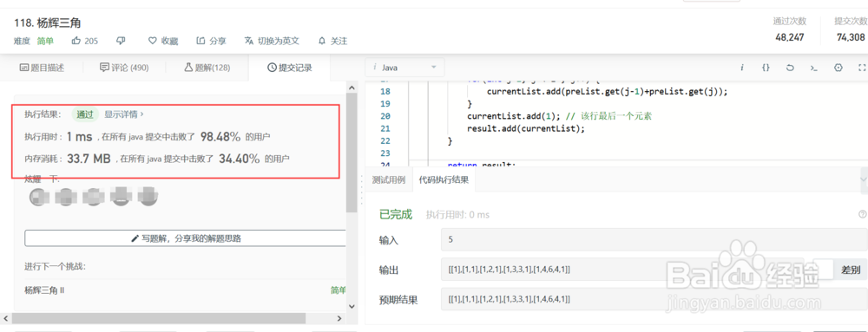This screenshot has width=868, height=332.
Task: Open the Java language dropdown
Action: click(x=404, y=68)
